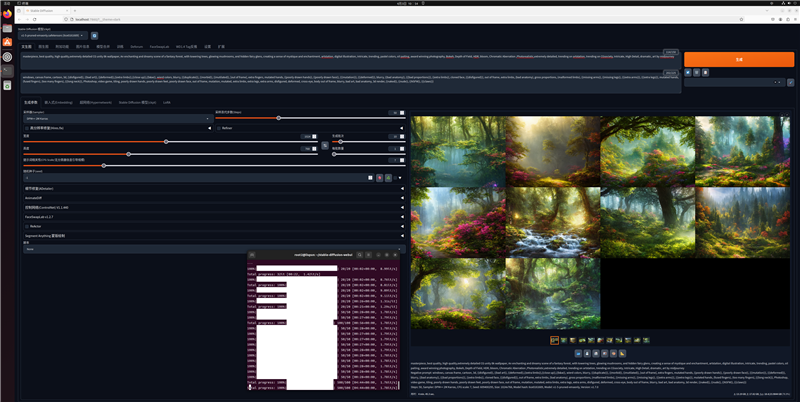
Task: Adjust the sampling steps slider
Action: (278, 118)
